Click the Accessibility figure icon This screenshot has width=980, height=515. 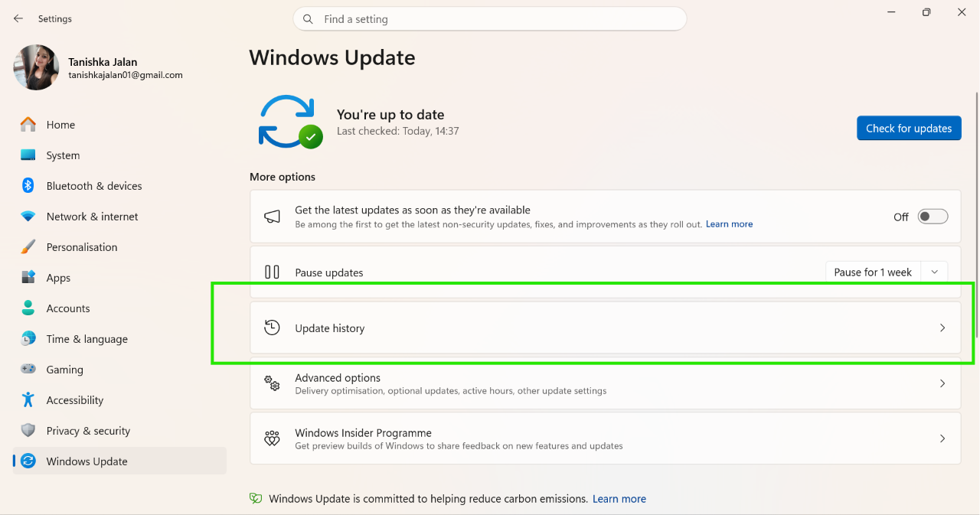coord(28,400)
